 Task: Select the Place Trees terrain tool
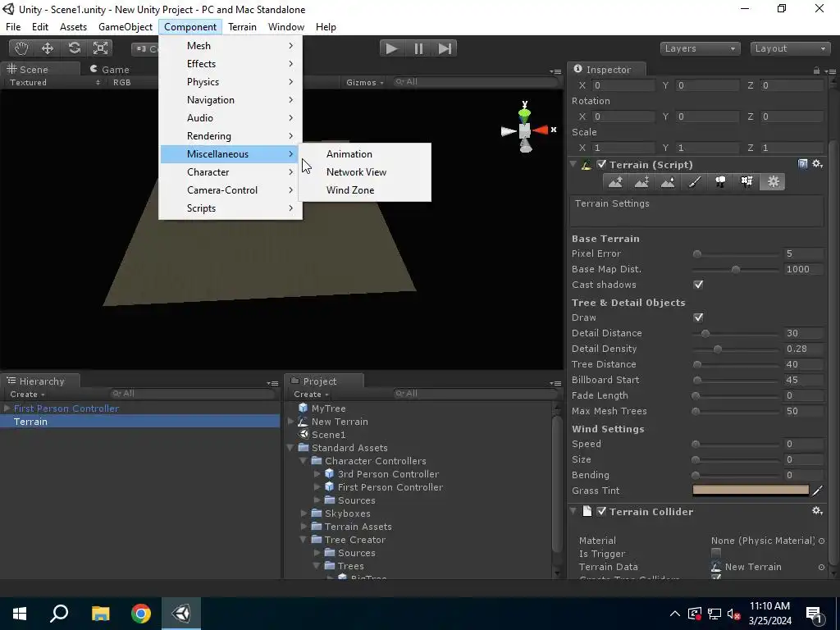(x=720, y=182)
